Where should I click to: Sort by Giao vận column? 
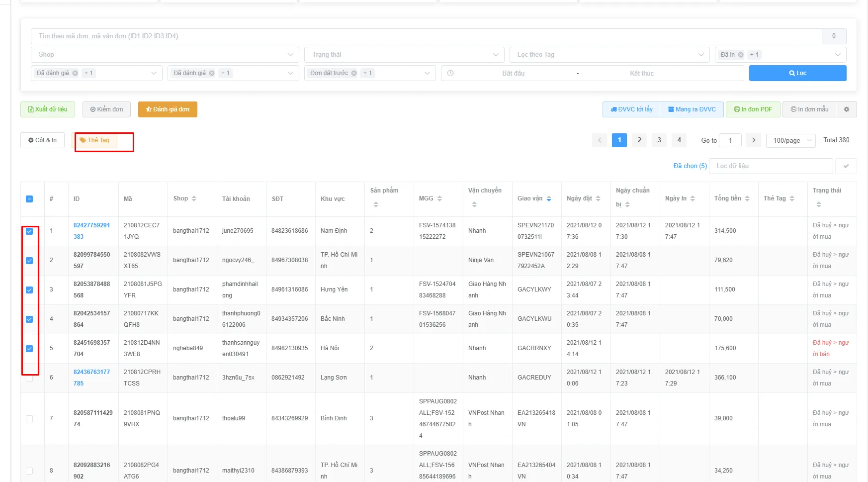(x=549, y=198)
